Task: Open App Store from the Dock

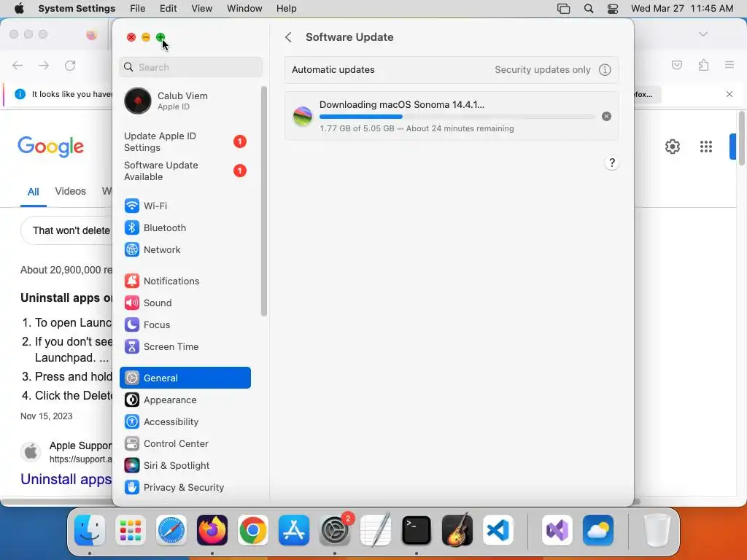Action: [294, 530]
